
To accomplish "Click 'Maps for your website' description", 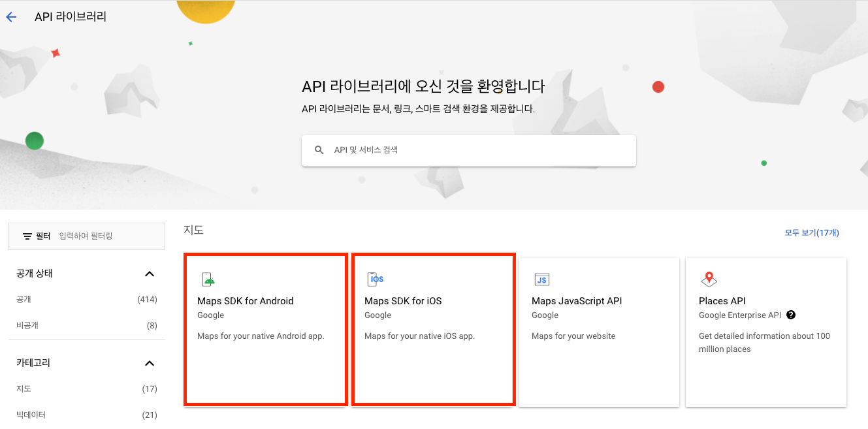I will tap(573, 336).
